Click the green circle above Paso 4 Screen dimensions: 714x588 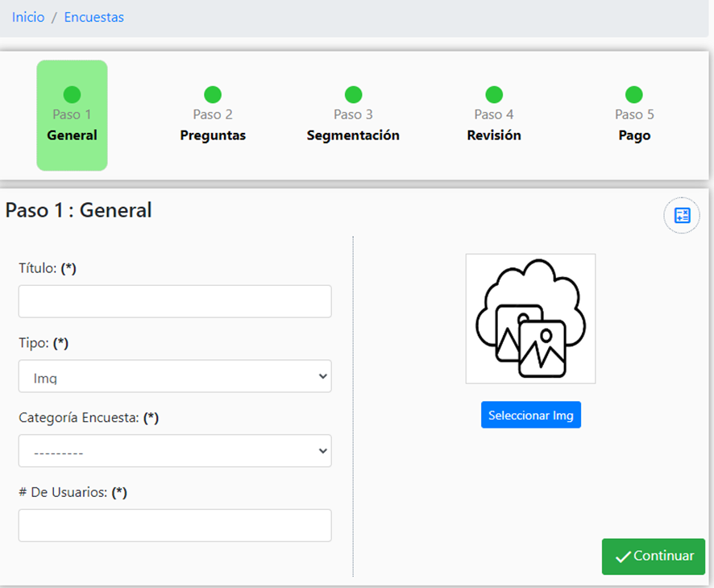494,95
